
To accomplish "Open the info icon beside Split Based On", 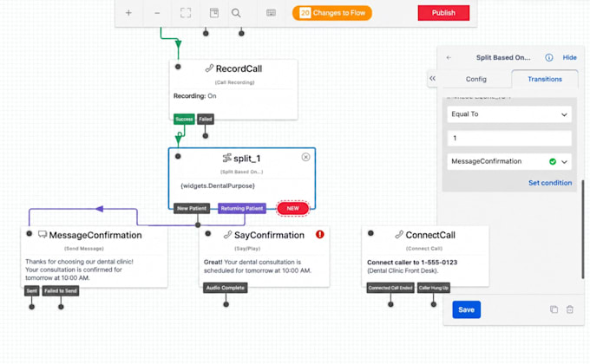I will pos(549,57).
